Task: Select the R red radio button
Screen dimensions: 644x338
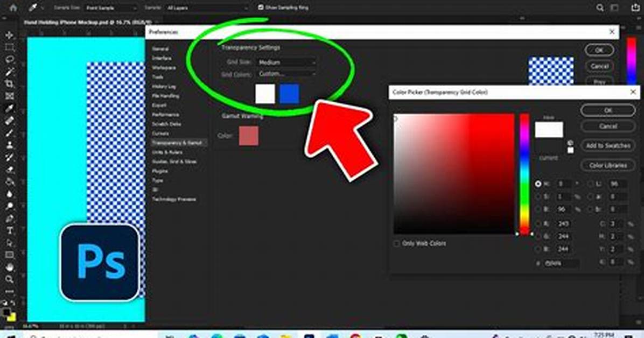Action: [x=538, y=224]
